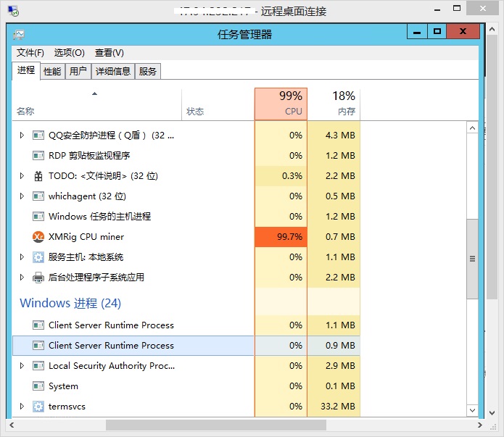Open the 选项(O) menu
The width and height of the screenshot is (504, 437).
pyautogui.click(x=69, y=52)
